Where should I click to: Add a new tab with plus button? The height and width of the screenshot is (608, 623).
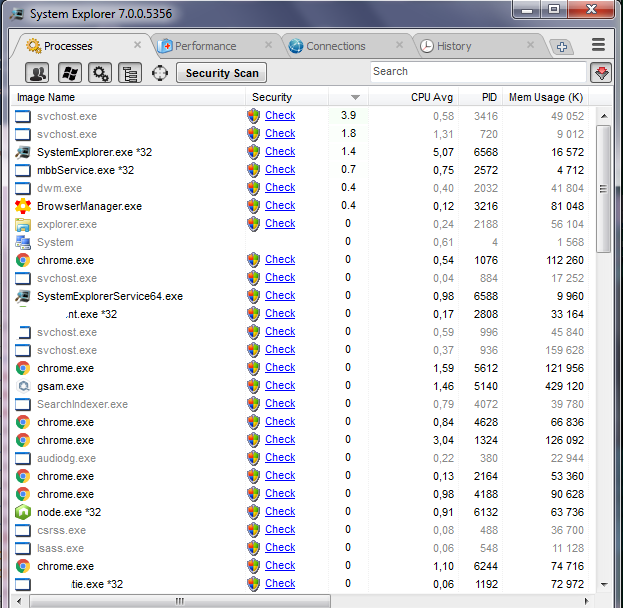(x=561, y=47)
